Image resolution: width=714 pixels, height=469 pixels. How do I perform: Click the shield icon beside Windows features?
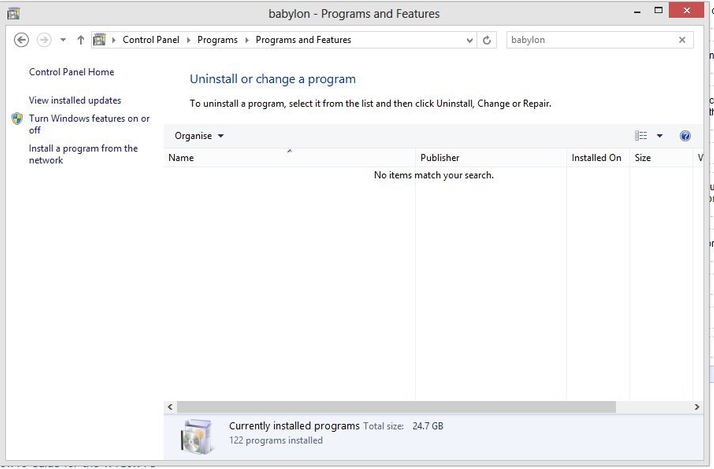click(x=17, y=118)
